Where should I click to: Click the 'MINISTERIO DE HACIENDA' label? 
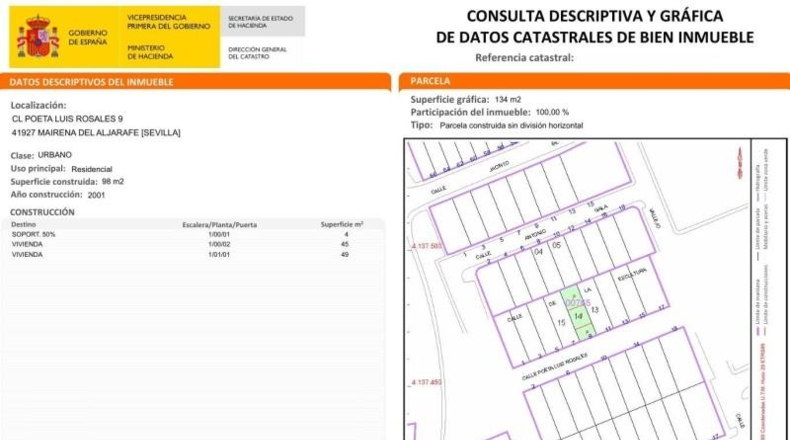(150, 52)
